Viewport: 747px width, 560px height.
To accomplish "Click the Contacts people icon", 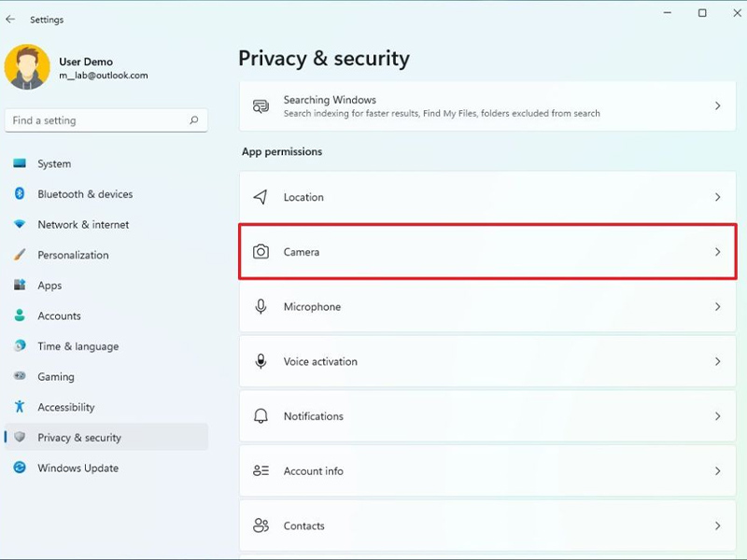I will click(261, 525).
